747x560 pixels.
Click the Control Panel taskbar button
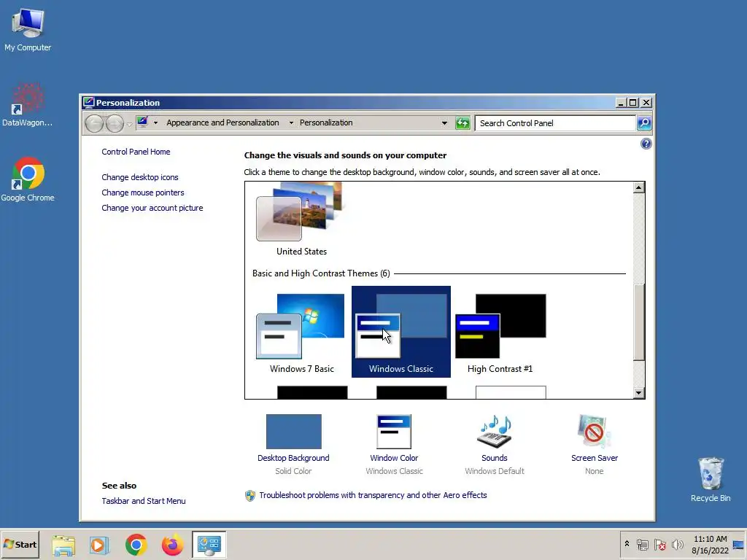(x=209, y=545)
